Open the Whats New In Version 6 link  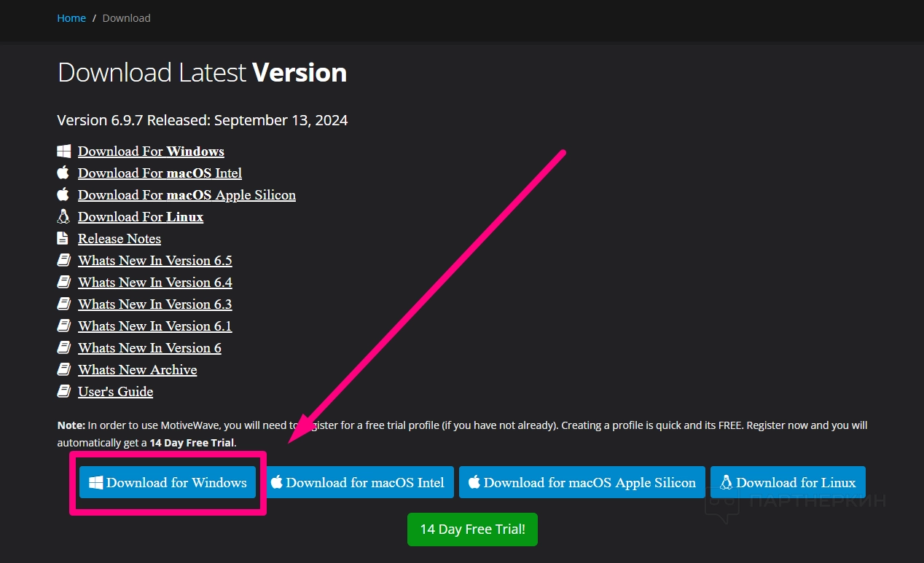(x=149, y=348)
